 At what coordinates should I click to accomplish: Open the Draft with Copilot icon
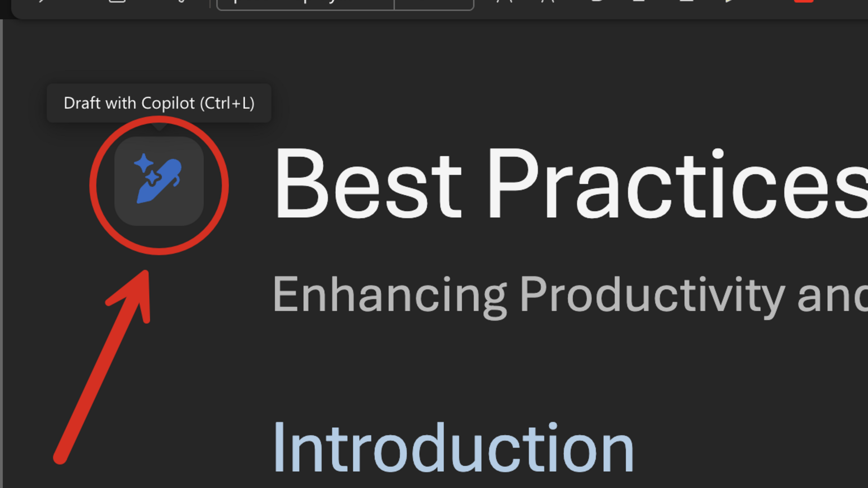point(159,181)
